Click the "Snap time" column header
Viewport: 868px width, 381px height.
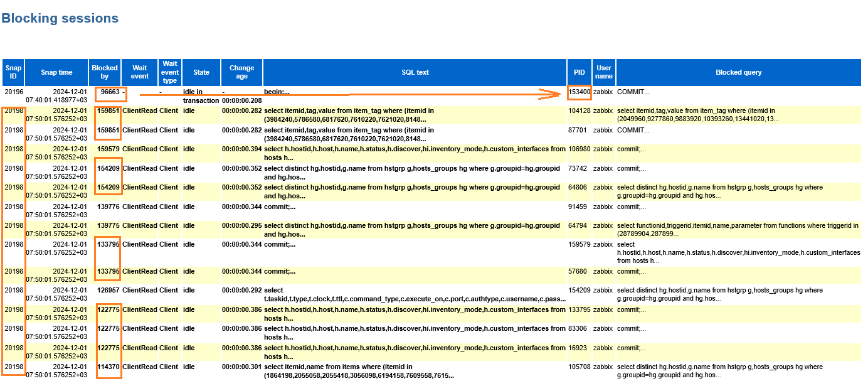[56, 72]
